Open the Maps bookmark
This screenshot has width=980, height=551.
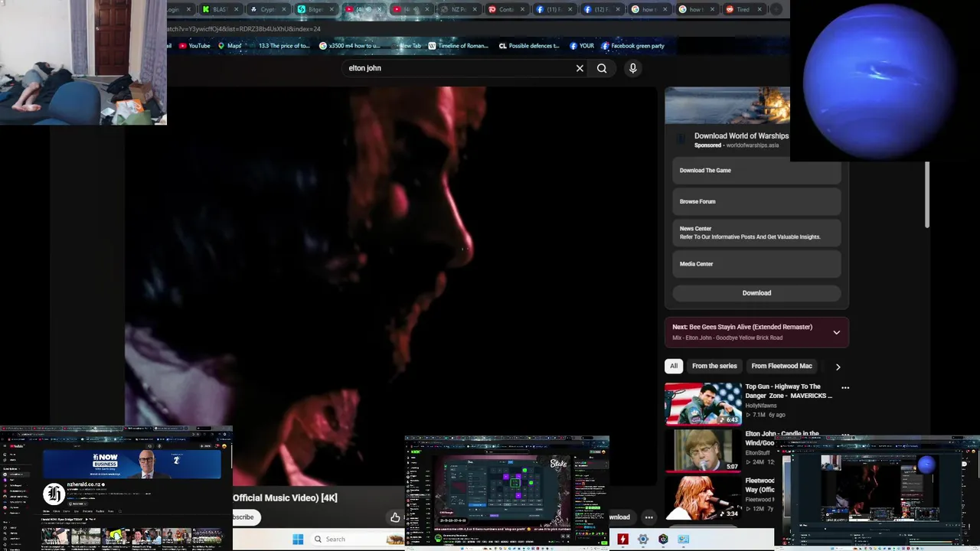(230, 46)
